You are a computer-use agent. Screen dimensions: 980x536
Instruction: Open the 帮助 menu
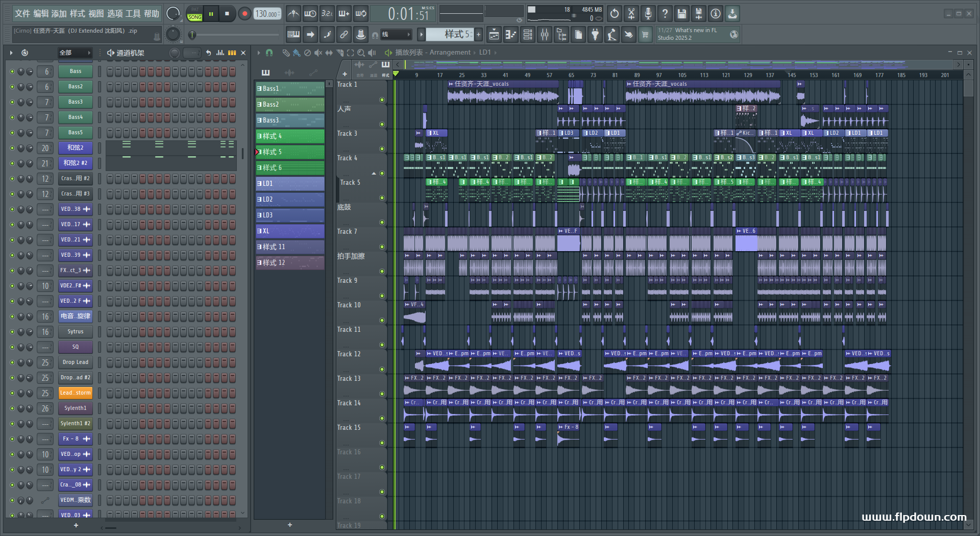tap(152, 14)
